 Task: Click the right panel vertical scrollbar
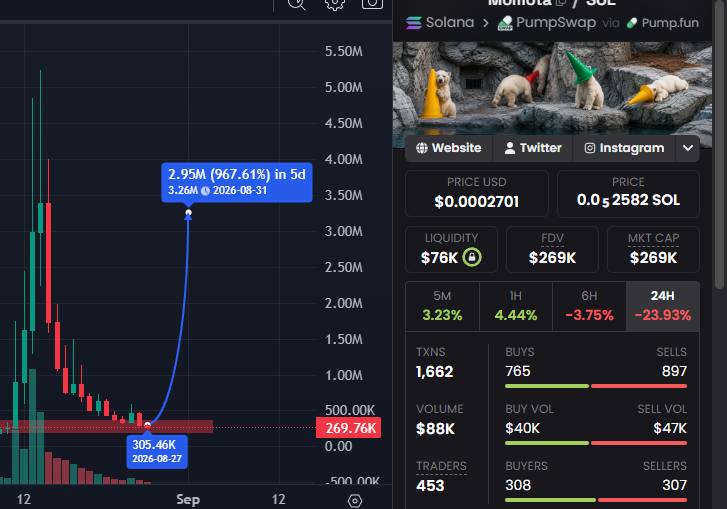coord(720,144)
